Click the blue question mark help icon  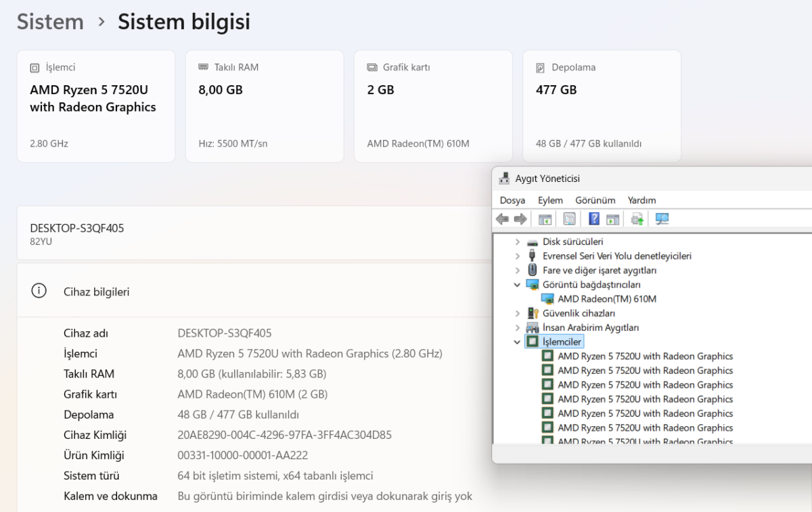pos(594,219)
